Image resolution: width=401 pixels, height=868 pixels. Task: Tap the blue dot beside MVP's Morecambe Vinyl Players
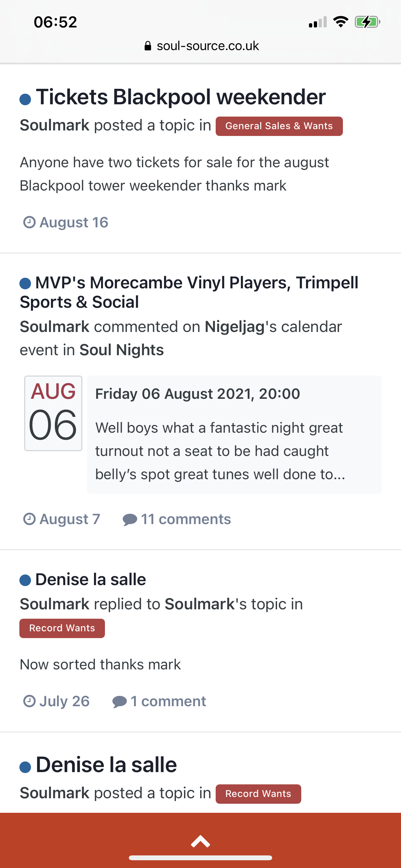click(x=25, y=284)
